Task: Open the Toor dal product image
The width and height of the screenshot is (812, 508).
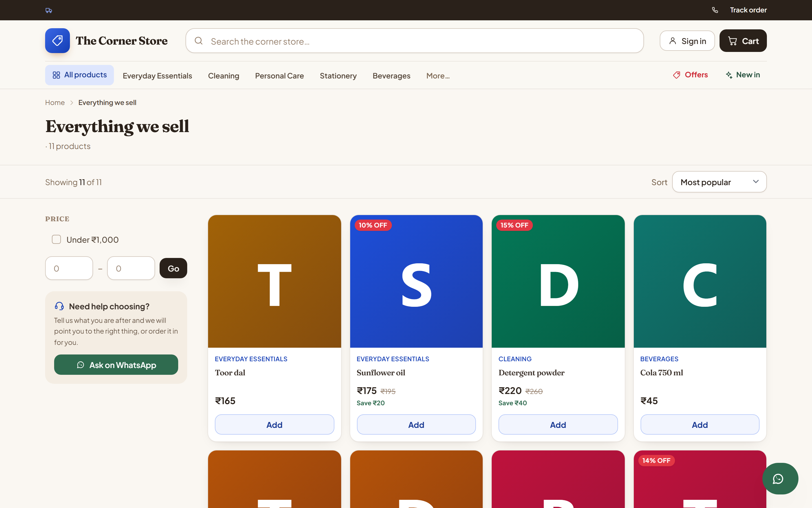Action: [274, 282]
